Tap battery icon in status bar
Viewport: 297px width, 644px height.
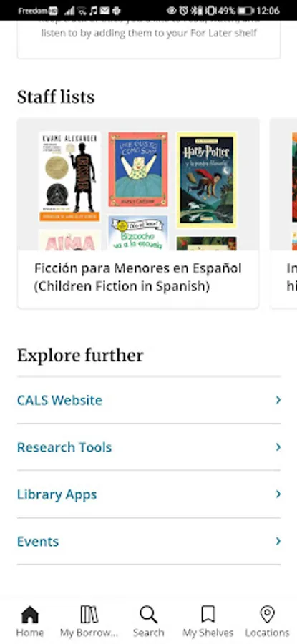245,11
